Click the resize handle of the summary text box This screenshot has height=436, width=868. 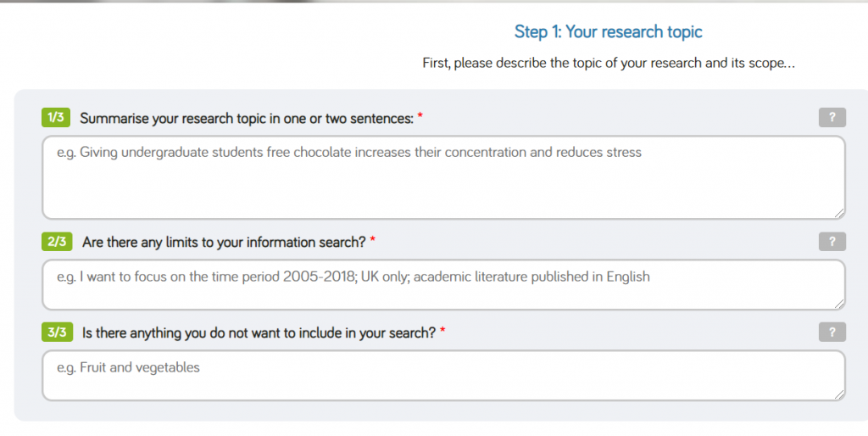839,213
